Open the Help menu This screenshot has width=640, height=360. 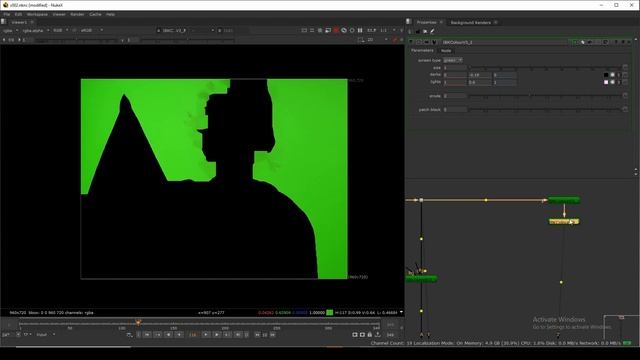pyautogui.click(x=111, y=14)
